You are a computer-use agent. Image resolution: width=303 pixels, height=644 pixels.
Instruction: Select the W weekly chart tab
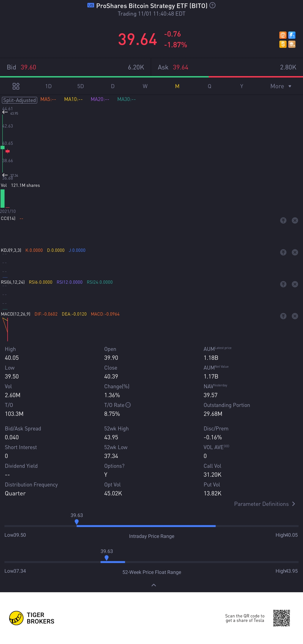(x=145, y=86)
